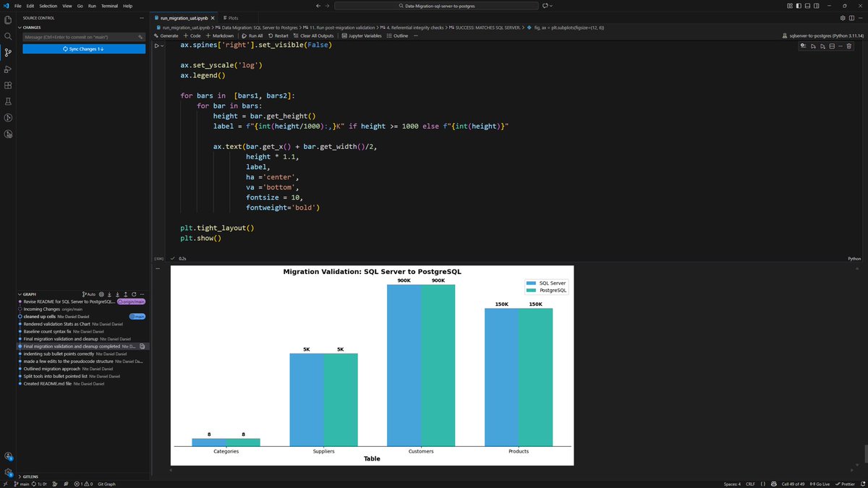
Task: Open the overflow menu in notebook toolbar
Action: coord(414,35)
